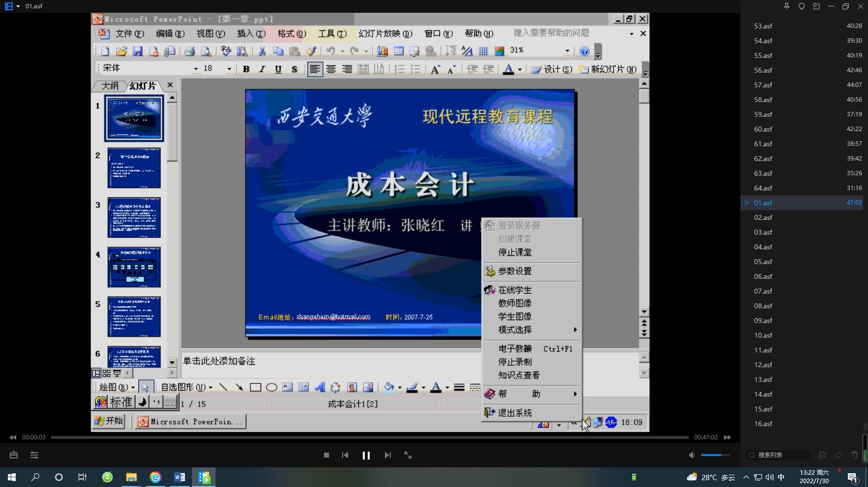Click the Save icon in PowerPoint toolbar
This screenshot has height=487, width=868.
137,51
